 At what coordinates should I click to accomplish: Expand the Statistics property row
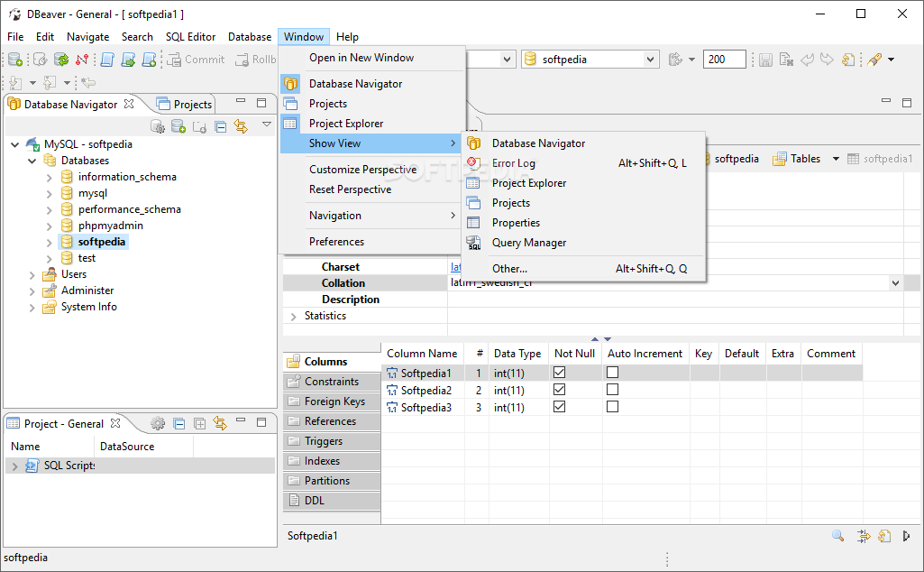pyautogui.click(x=294, y=317)
